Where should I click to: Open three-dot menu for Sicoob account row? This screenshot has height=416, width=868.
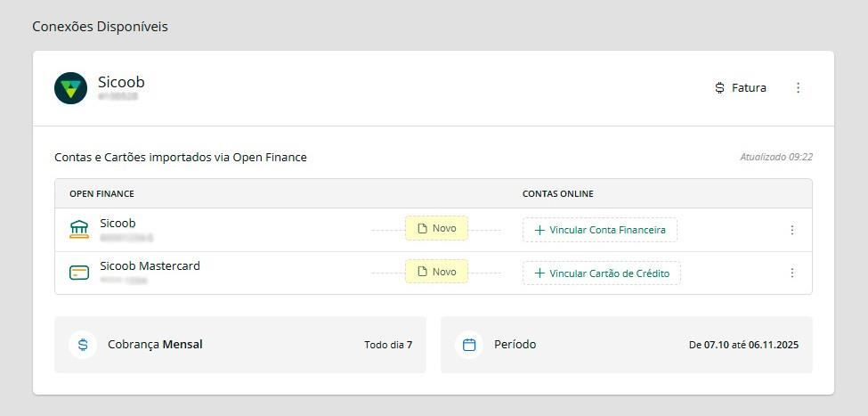pos(792,230)
